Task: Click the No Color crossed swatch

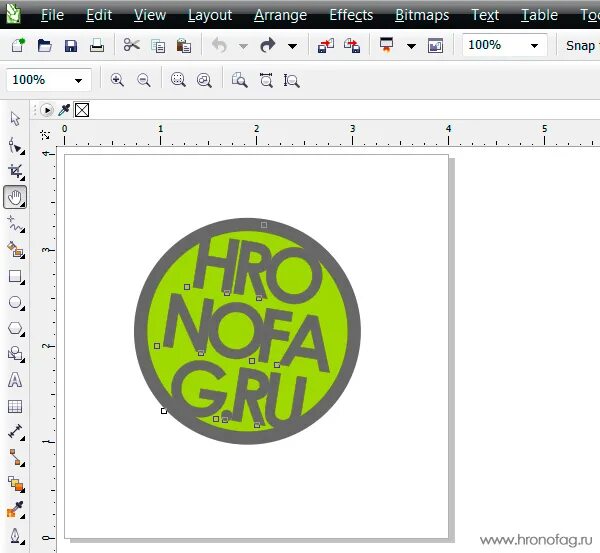Action: (82, 110)
